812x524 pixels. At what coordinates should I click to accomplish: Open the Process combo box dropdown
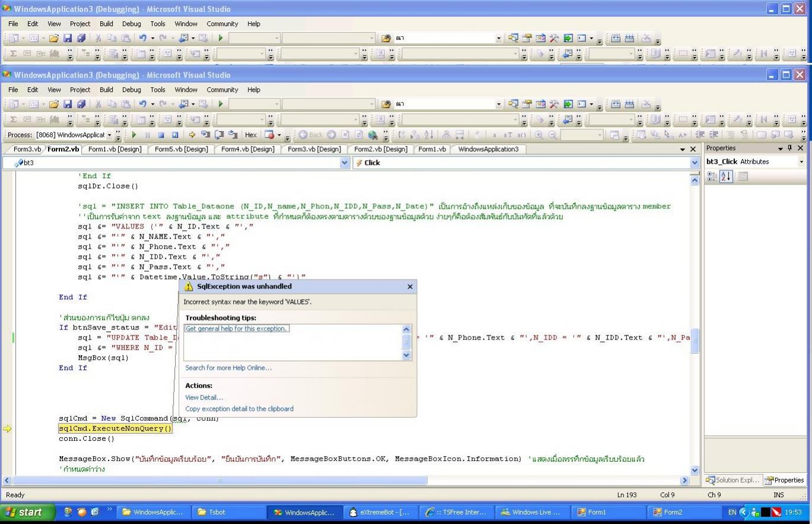[109, 135]
